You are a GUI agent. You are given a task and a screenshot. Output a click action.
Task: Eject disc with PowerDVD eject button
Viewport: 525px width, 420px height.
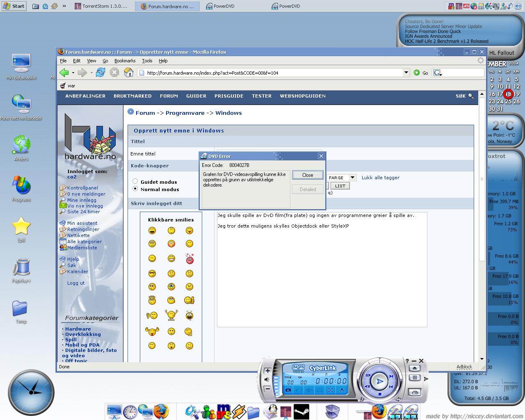[414, 368]
